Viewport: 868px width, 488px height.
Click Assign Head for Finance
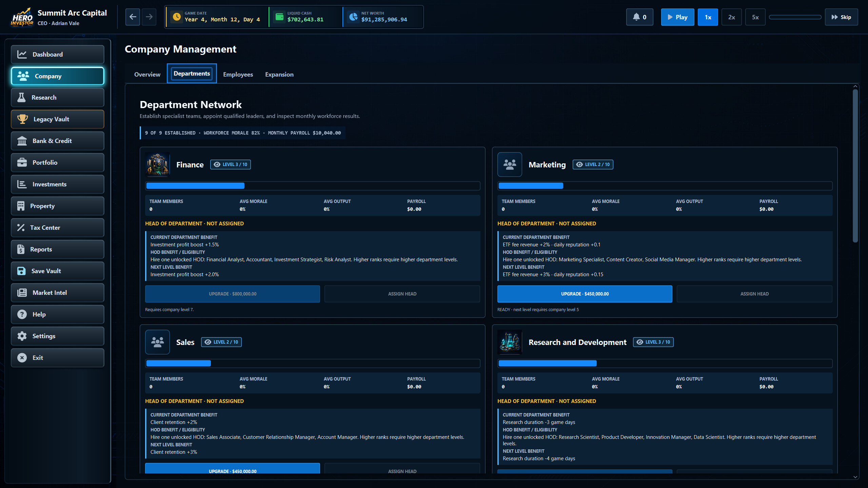point(402,294)
